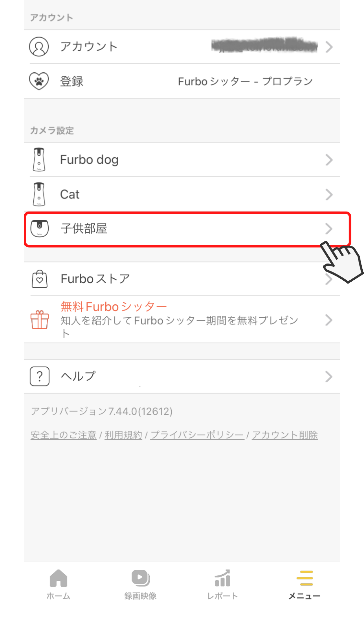
Task: Switch to the ホーム tab
Action: pyautogui.click(x=58, y=584)
